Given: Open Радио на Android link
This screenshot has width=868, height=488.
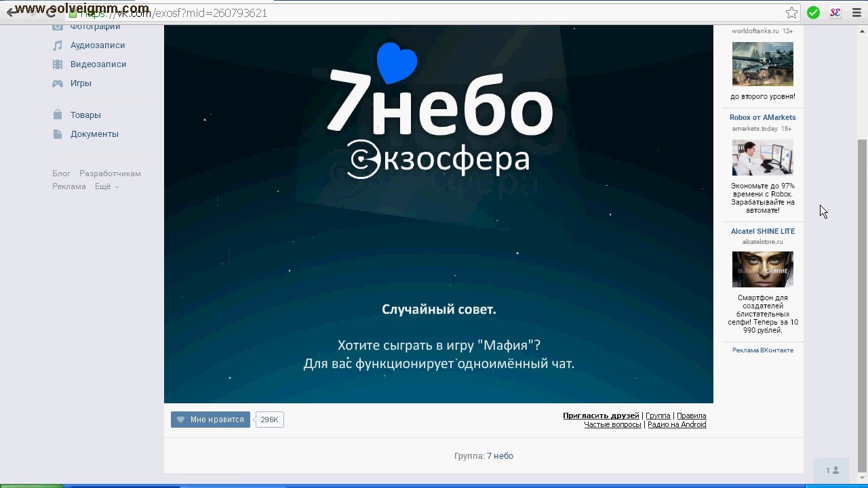Looking at the screenshot, I should click(677, 424).
